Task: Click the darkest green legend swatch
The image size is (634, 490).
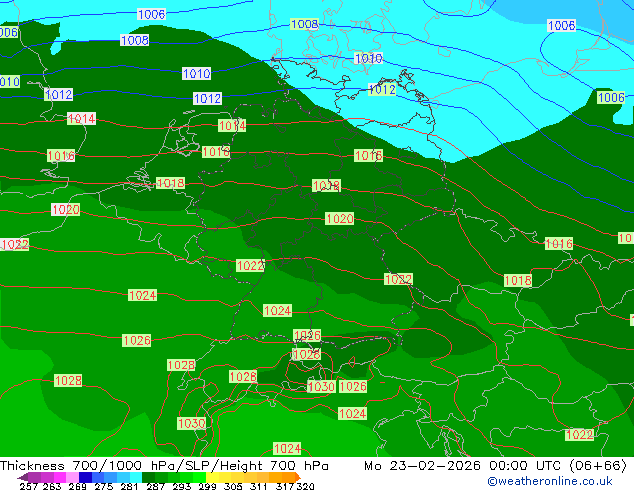Action: click(148, 477)
